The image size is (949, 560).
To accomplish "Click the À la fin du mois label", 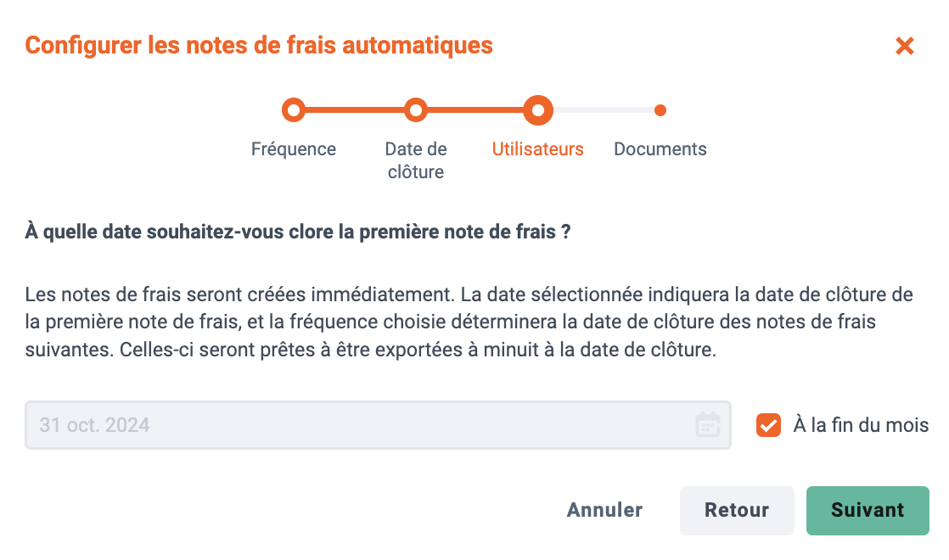I will (861, 425).
